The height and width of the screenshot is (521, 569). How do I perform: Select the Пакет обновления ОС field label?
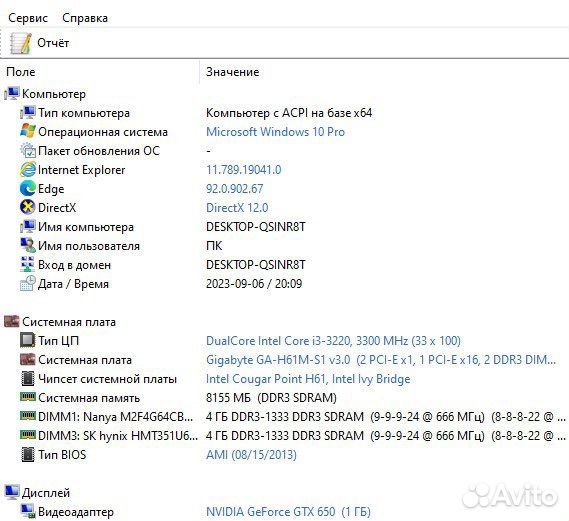(x=99, y=151)
